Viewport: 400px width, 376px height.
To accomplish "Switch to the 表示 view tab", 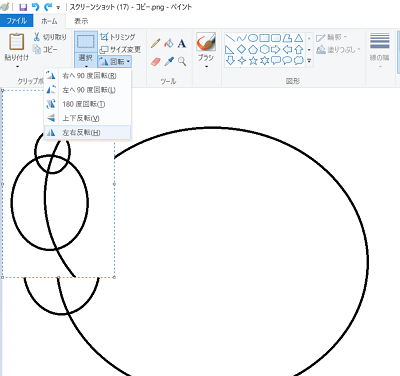I will [x=81, y=21].
